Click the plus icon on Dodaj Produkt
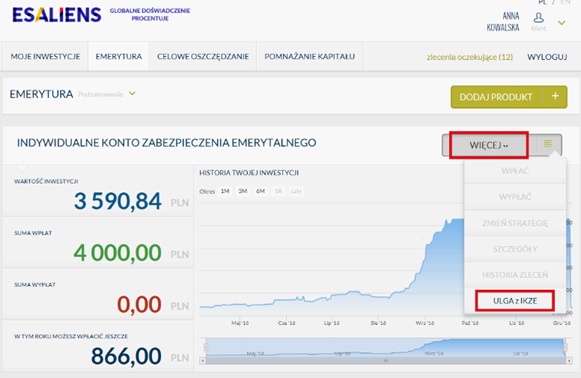This screenshot has width=581, height=378. (x=555, y=96)
